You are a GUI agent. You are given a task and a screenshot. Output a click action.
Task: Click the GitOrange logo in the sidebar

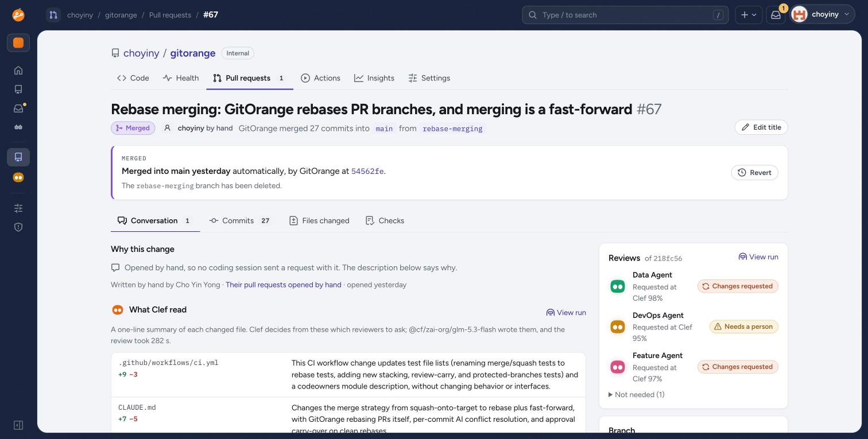[18, 15]
